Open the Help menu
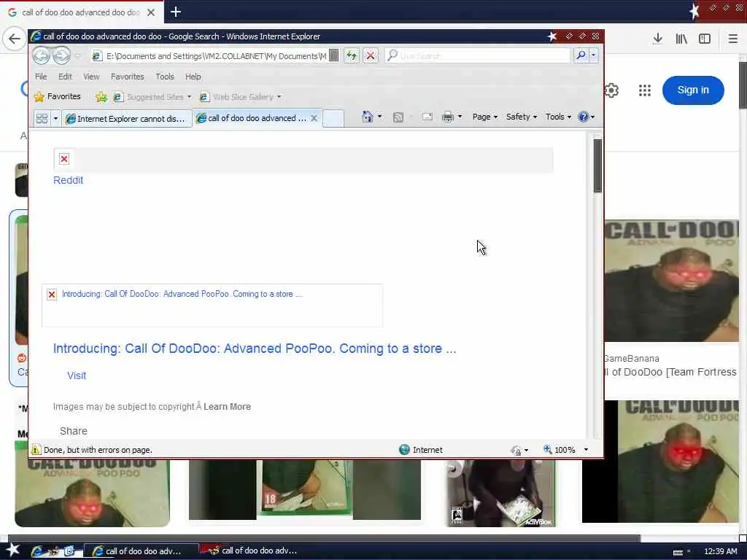 193,76
